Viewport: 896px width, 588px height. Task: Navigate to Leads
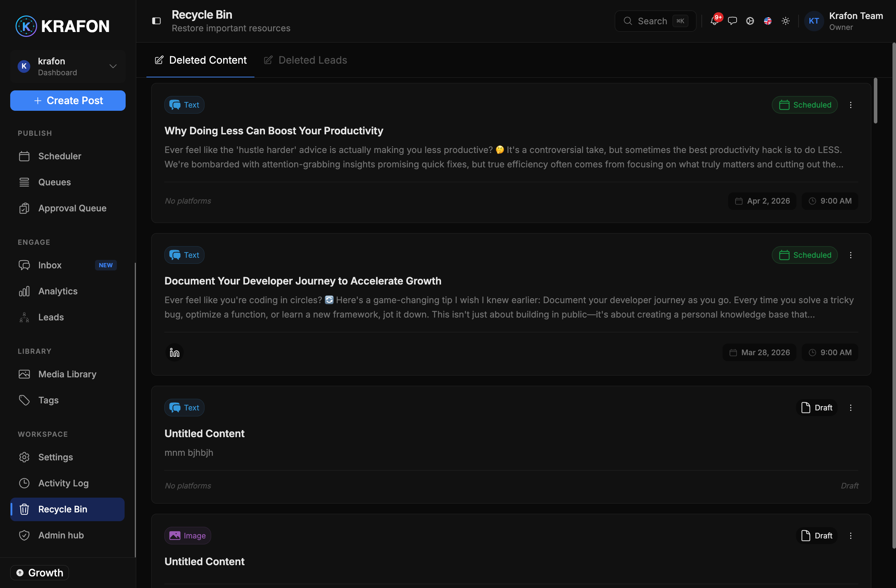point(67,317)
